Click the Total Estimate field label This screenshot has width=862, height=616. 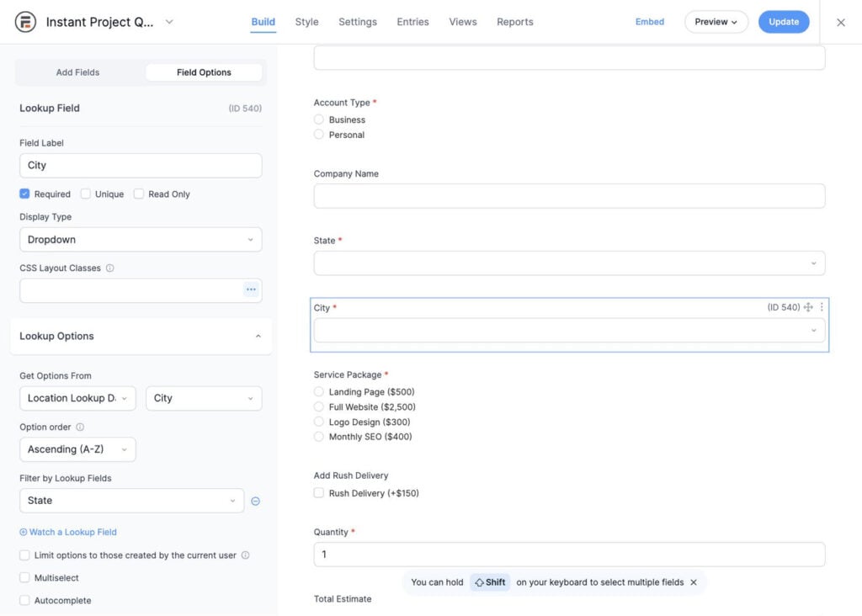[343, 598]
